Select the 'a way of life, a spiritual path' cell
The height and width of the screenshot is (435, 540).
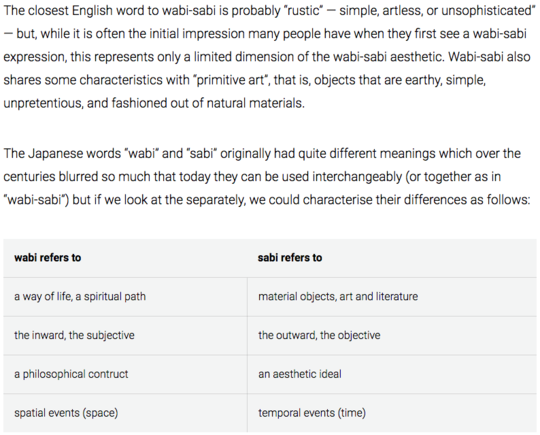(x=125, y=297)
